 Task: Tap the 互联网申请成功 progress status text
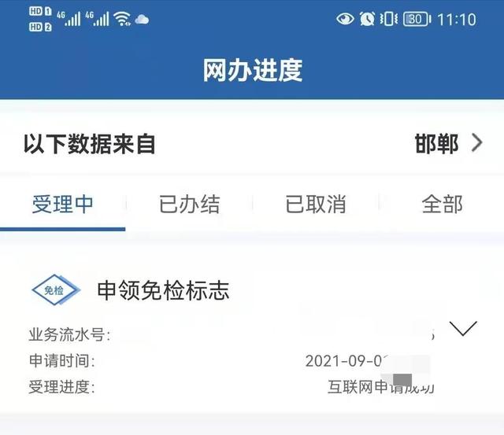click(380, 386)
